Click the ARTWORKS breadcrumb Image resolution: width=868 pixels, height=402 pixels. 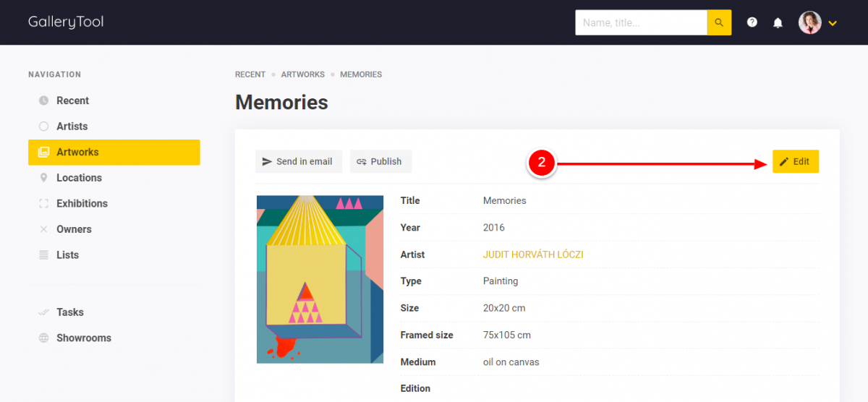(x=302, y=74)
